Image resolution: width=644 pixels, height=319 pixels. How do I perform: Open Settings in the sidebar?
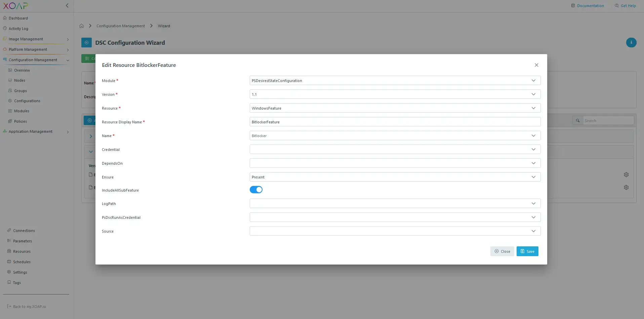click(20, 272)
